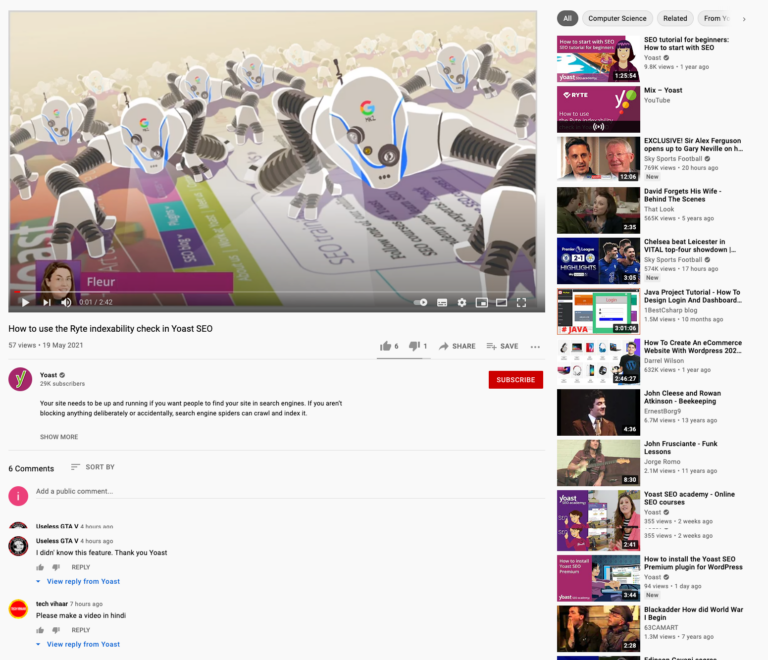
Task: Click the video title text
Action: tap(110, 329)
